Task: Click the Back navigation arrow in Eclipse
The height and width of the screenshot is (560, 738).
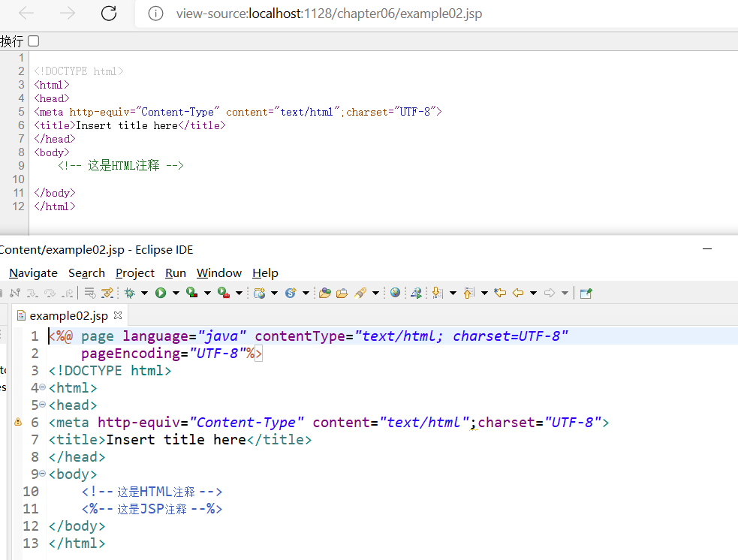Action: (518, 294)
